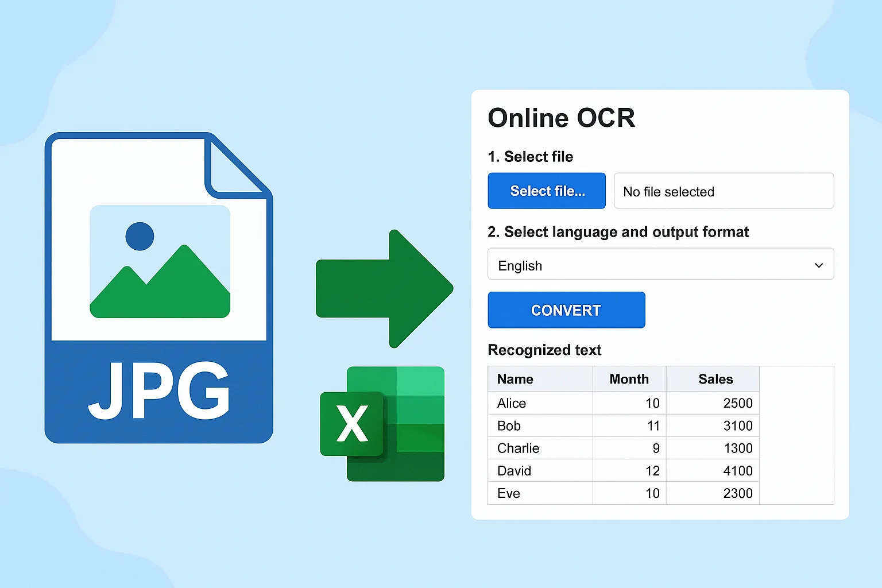Click the sales value 2300
The height and width of the screenshot is (588, 882).
[738, 493]
